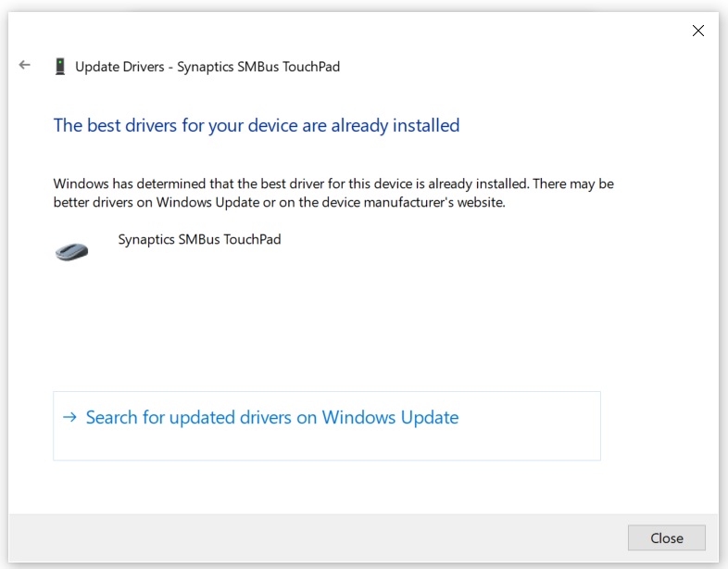Search for updated drivers on Windows Update

(327, 426)
